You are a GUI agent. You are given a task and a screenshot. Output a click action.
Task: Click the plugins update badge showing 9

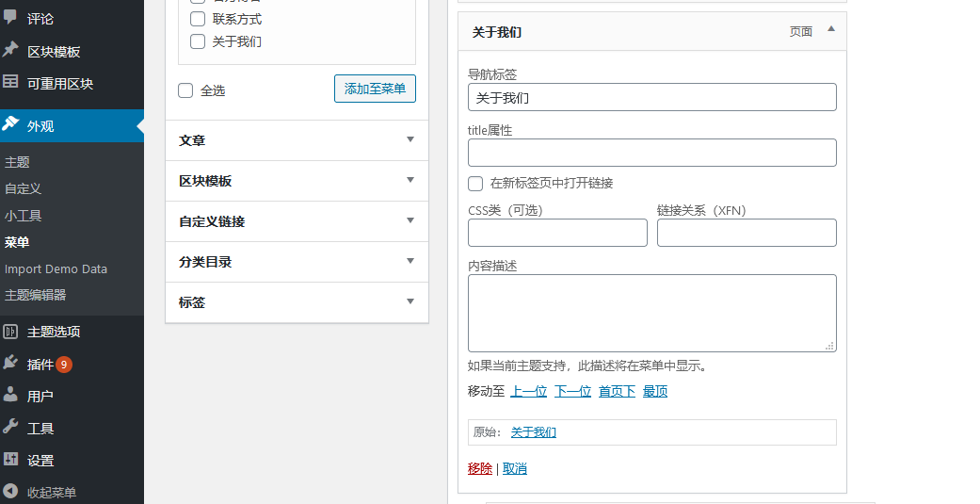point(64,365)
